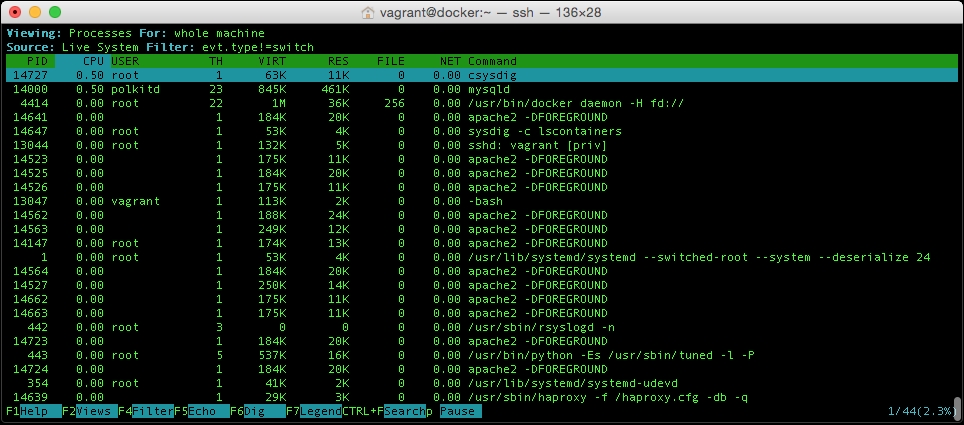This screenshot has height=425, width=964.
Task: Click the 1/44(2.3%) position indicator
Action: point(922,411)
